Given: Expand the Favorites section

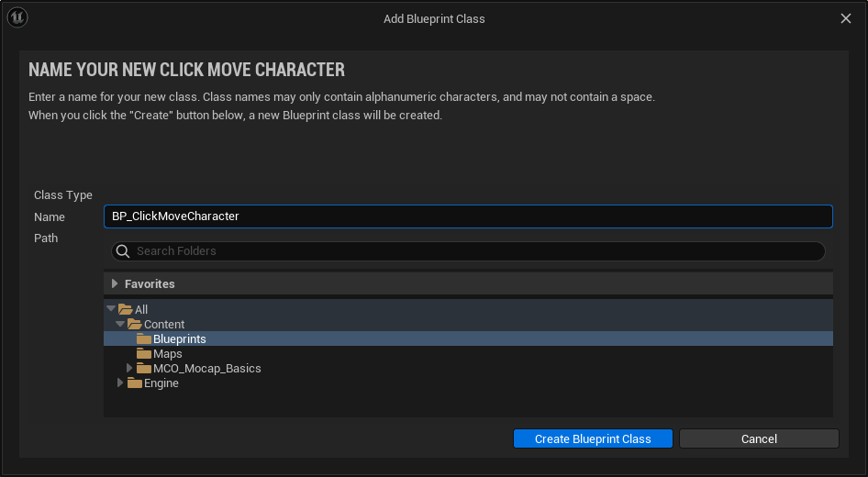Looking at the screenshot, I should (115, 283).
